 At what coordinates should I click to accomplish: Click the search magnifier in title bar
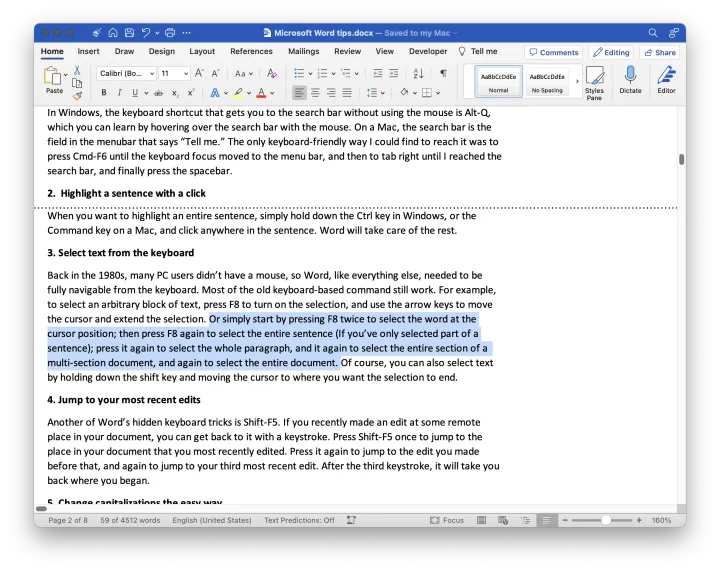pyautogui.click(x=653, y=33)
